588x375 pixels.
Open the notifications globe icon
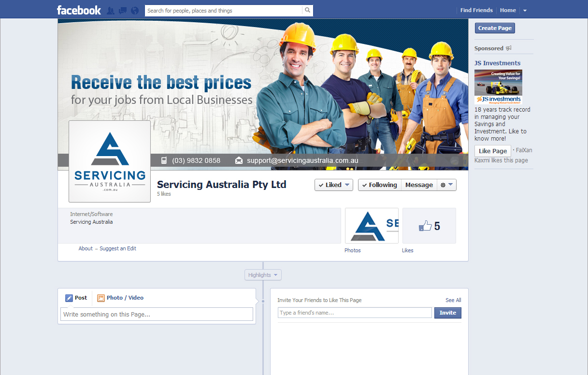[x=135, y=10]
